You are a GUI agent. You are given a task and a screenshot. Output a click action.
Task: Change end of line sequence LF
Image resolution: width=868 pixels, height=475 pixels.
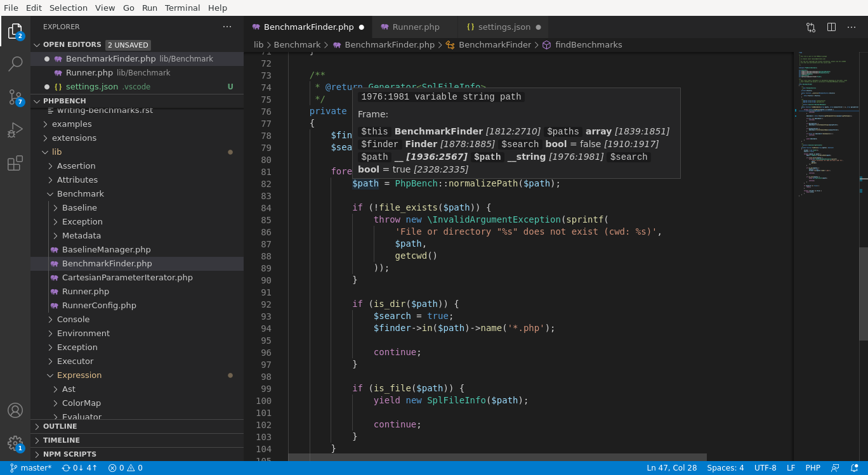pyautogui.click(x=791, y=468)
